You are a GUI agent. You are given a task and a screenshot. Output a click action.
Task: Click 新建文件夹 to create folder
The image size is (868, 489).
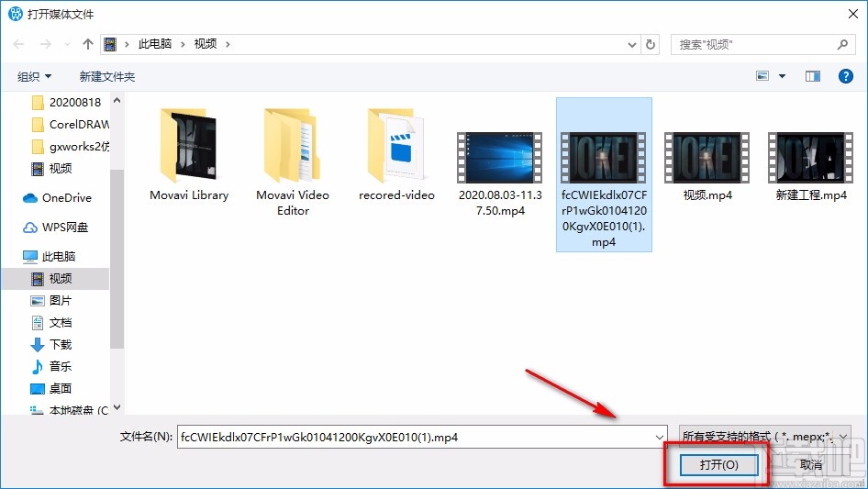point(106,76)
